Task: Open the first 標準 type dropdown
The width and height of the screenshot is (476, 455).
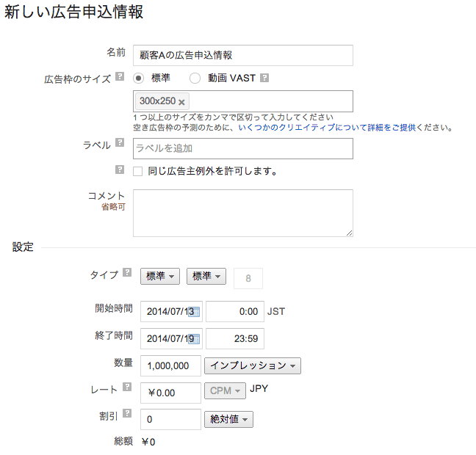Action: [x=160, y=277]
